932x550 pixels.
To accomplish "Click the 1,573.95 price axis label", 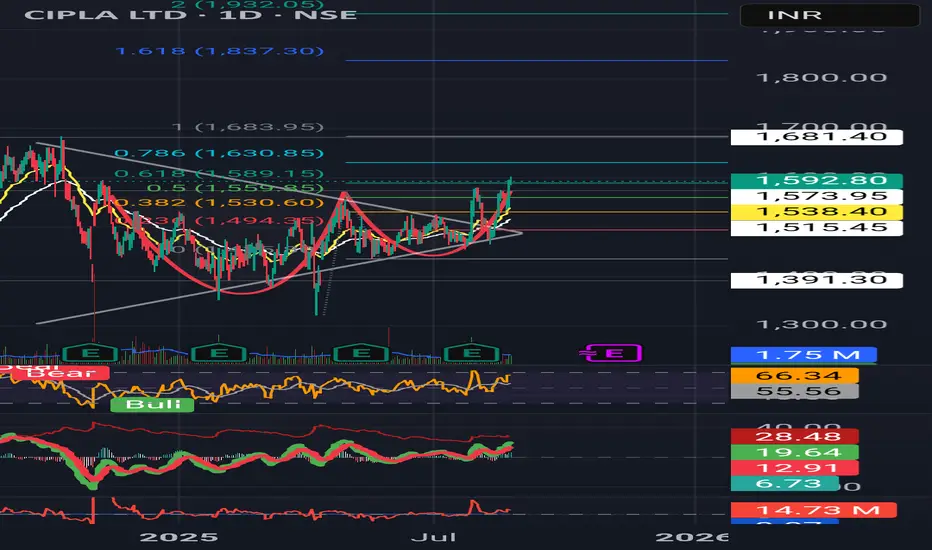I will tap(816, 196).
